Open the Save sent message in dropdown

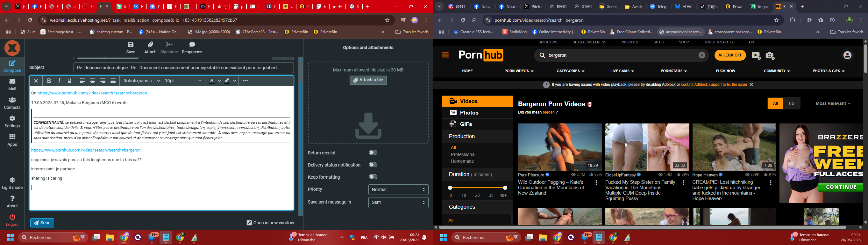(398, 203)
